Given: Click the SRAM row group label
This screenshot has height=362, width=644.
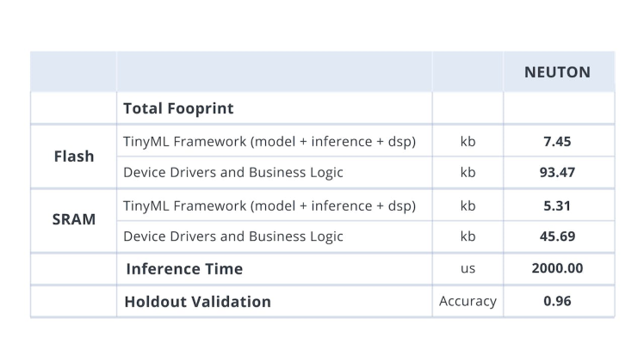Looking at the screenshot, I should tap(74, 219).
